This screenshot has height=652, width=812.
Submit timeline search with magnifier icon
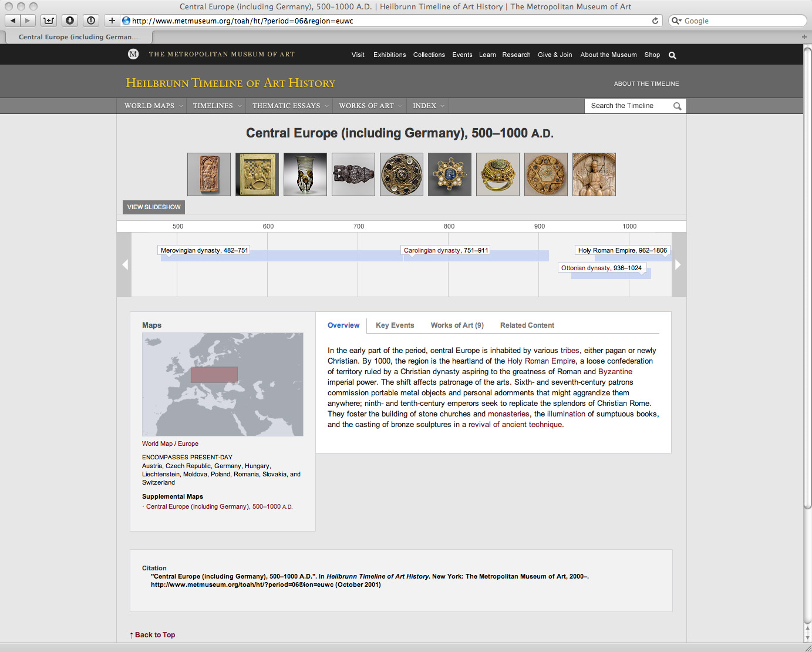(677, 106)
